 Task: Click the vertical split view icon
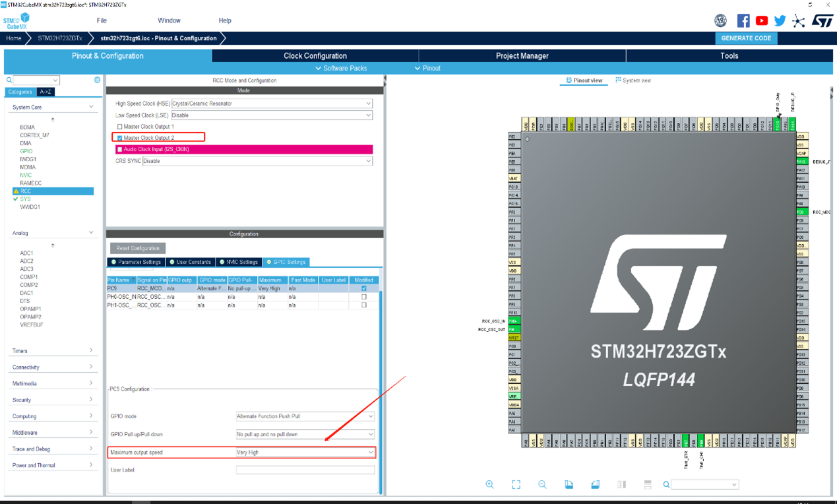point(621,484)
